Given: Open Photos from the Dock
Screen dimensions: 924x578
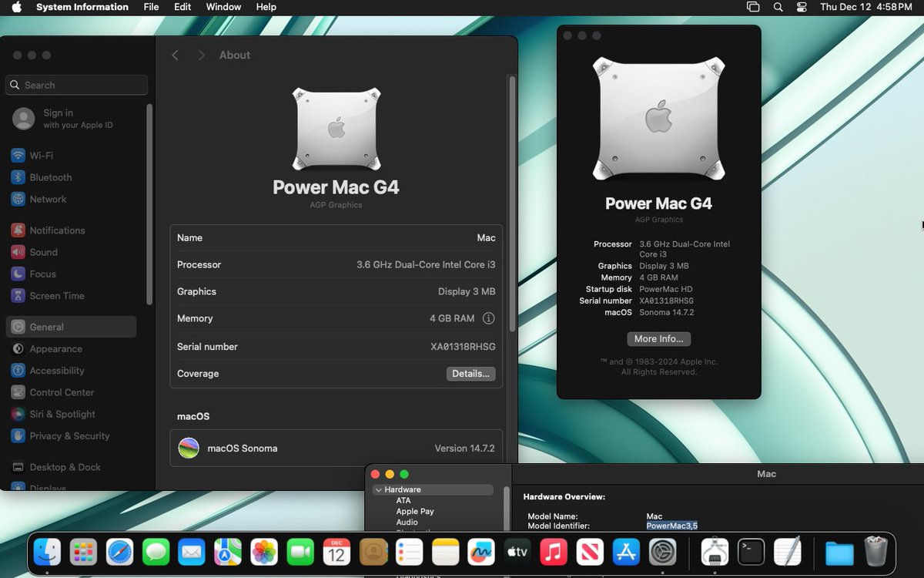Looking at the screenshot, I should point(264,552).
